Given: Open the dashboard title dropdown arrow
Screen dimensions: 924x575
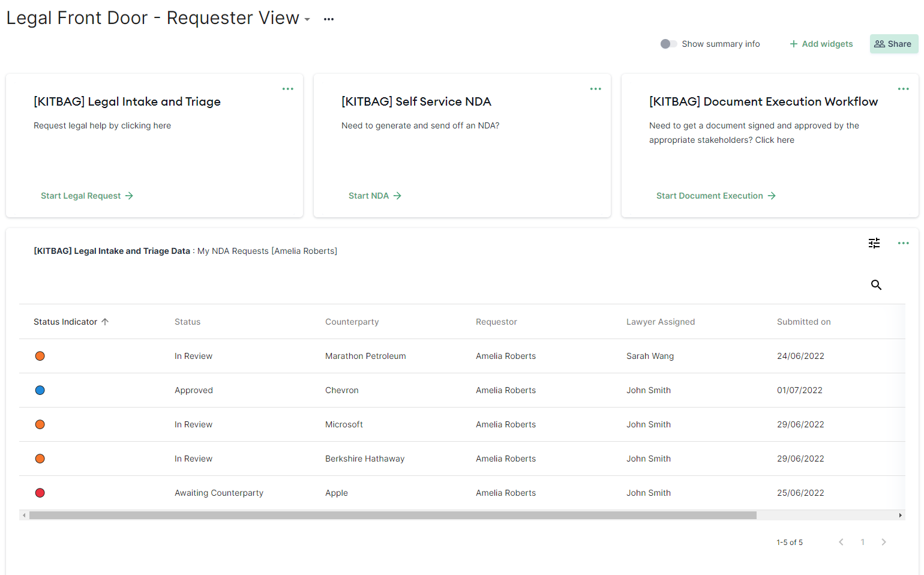Looking at the screenshot, I should coord(307,19).
